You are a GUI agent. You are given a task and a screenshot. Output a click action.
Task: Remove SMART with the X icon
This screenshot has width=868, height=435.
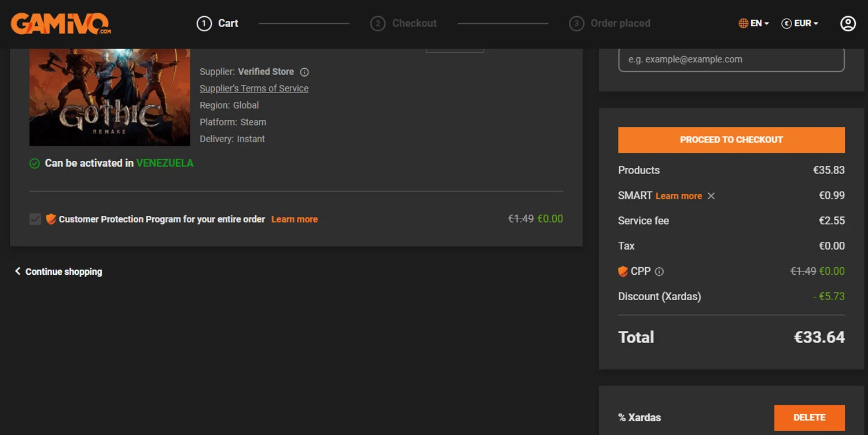711,196
